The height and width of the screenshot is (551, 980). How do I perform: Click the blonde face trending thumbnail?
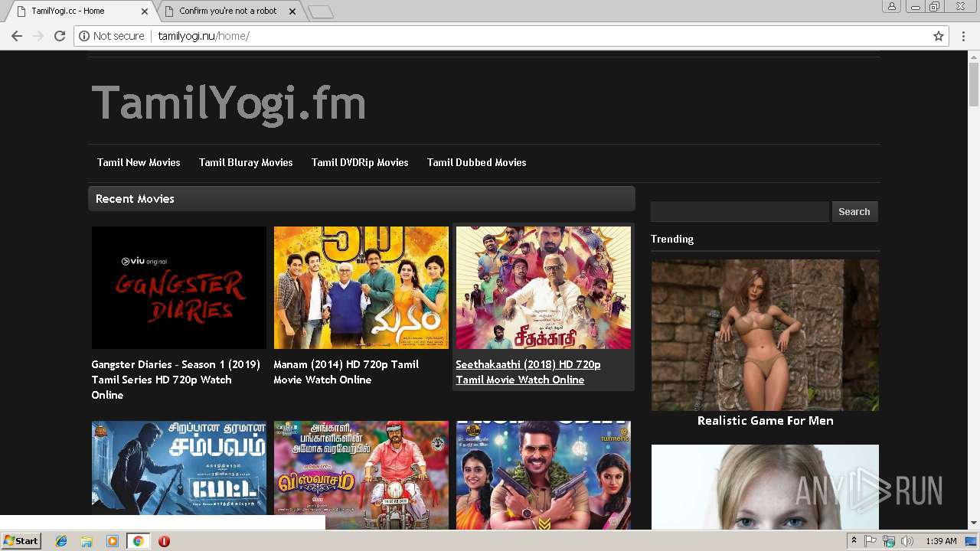pyautogui.click(x=766, y=487)
